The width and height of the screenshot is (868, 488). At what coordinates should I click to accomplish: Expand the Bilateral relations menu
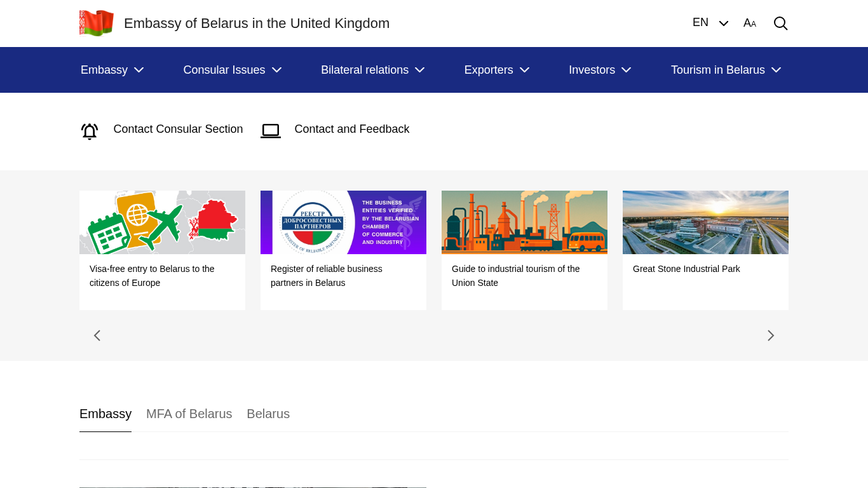pos(372,70)
